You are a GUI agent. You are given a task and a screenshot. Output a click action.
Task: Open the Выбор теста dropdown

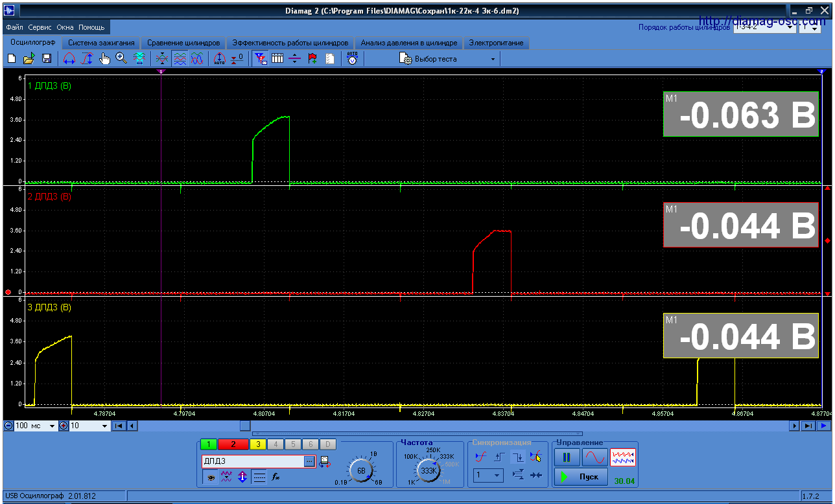(449, 59)
